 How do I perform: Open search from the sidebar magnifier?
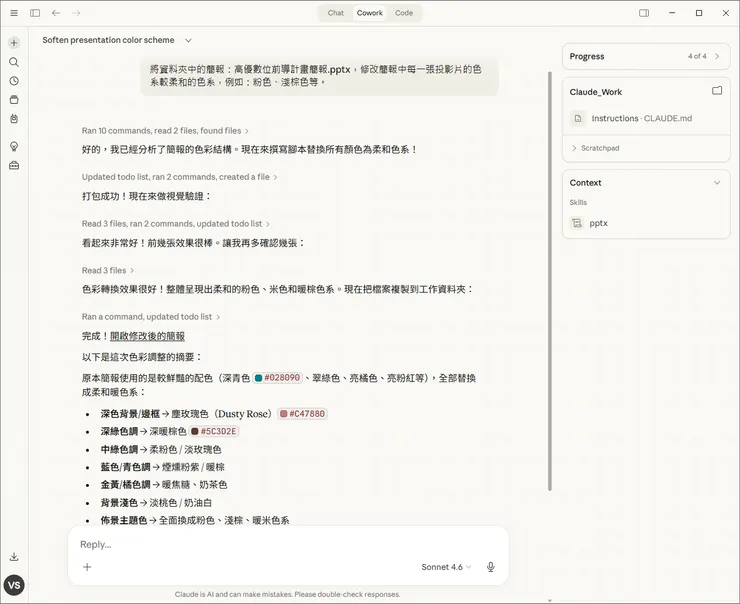click(x=14, y=62)
